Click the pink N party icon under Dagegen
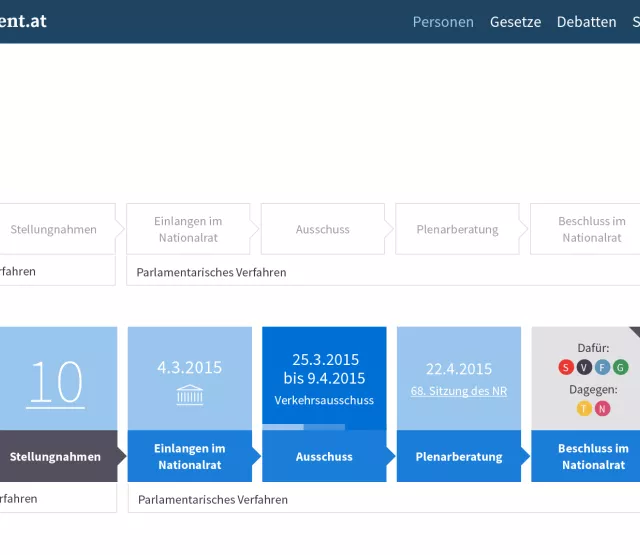Screen dimensions: 640x555 tap(602, 408)
